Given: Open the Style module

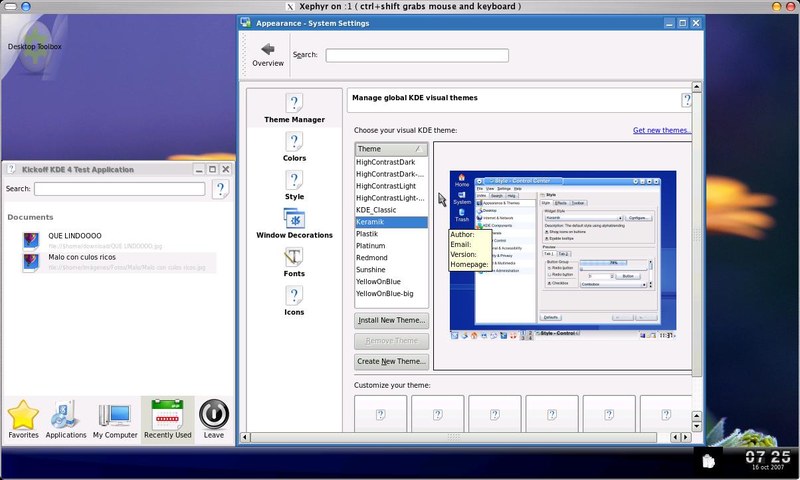Looking at the screenshot, I should (294, 185).
